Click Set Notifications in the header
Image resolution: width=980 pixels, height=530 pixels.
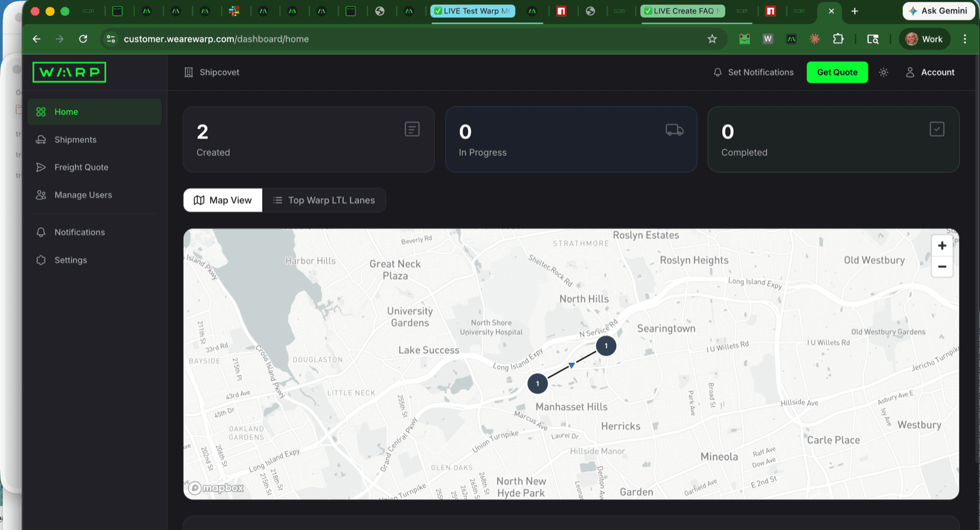753,72
